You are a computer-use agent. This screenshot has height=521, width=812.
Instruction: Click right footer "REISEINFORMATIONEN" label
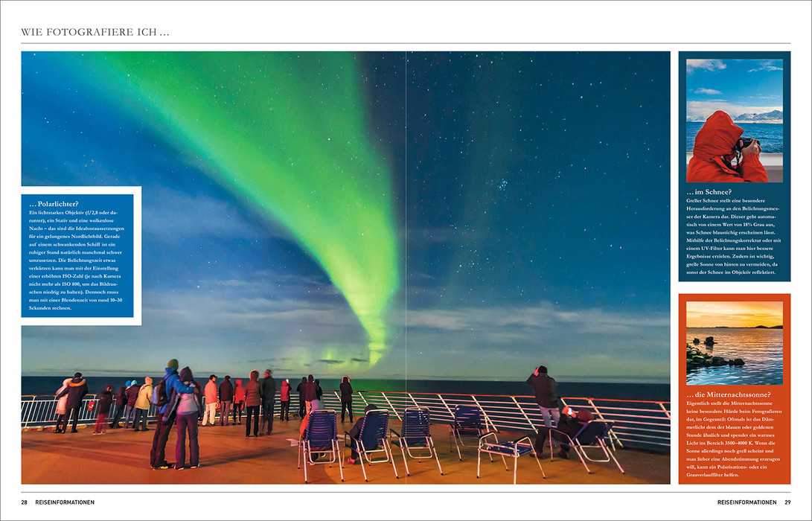pos(747,502)
